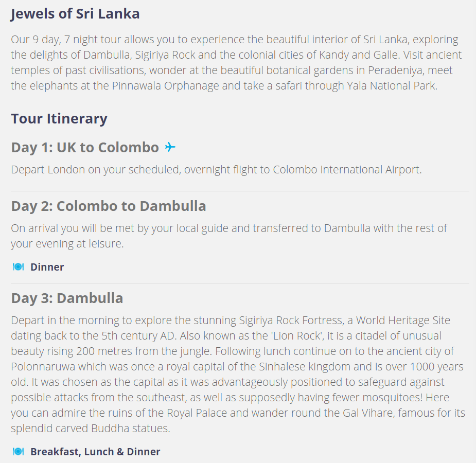Viewport: 476px width, 463px height.
Task: Select the Day 2: Colombo to Dambulla heading
Action: (x=109, y=206)
